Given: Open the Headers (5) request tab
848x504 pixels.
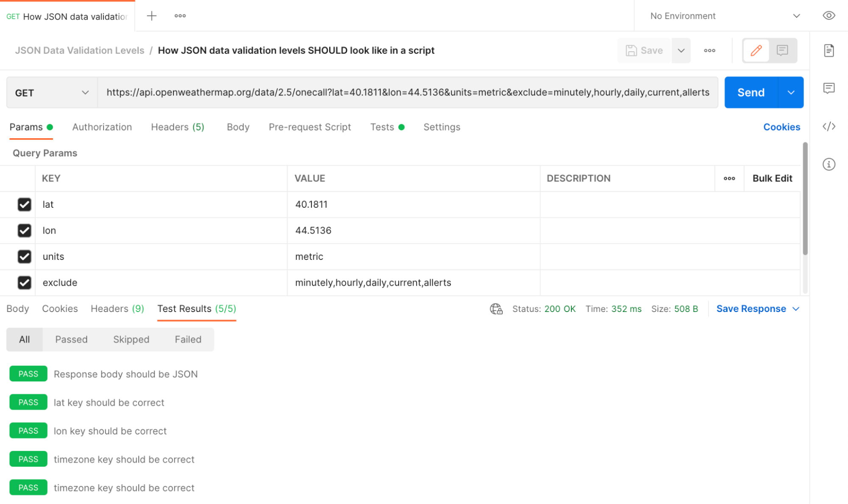Looking at the screenshot, I should coord(177,127).
